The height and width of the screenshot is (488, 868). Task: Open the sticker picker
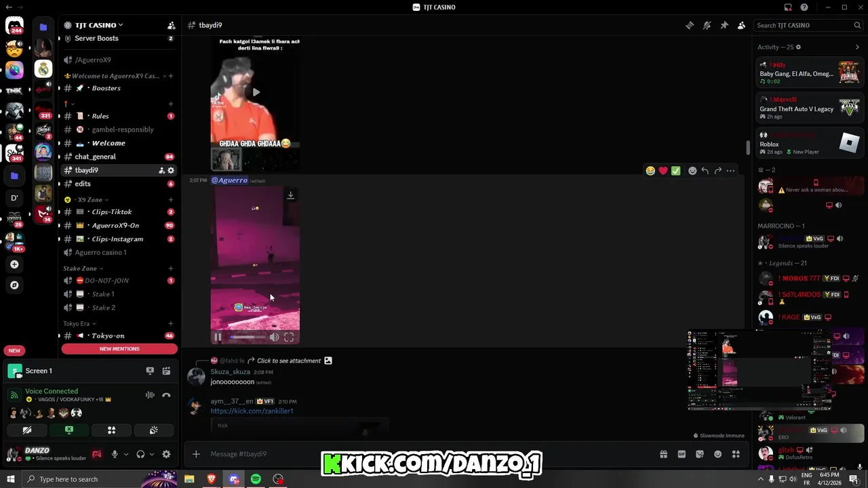700,454
